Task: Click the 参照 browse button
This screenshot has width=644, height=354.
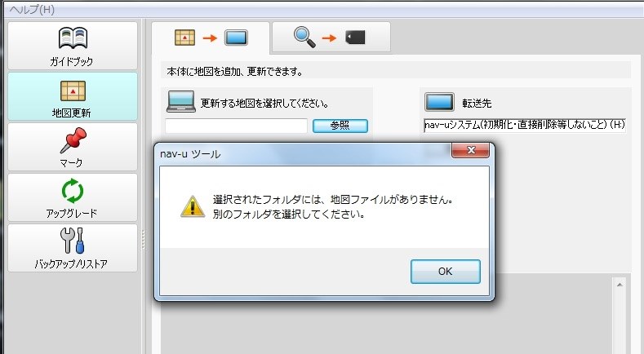Action: point(340,126)
